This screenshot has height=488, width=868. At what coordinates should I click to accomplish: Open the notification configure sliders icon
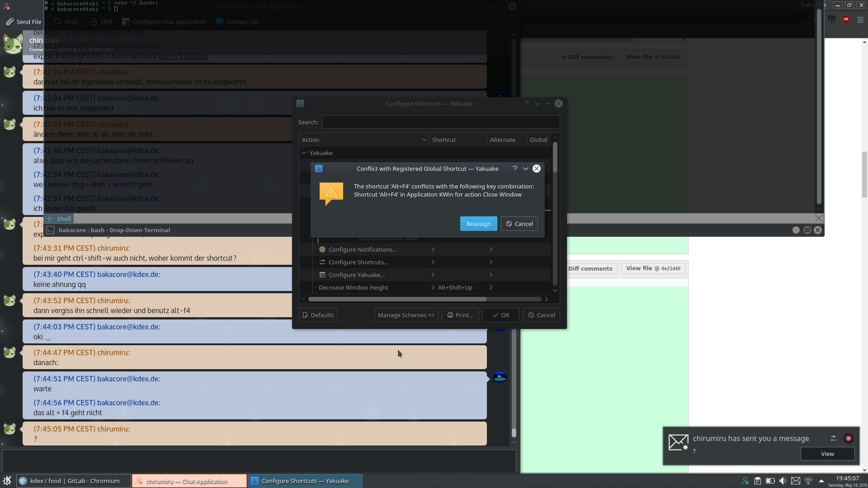click(834, 438)
